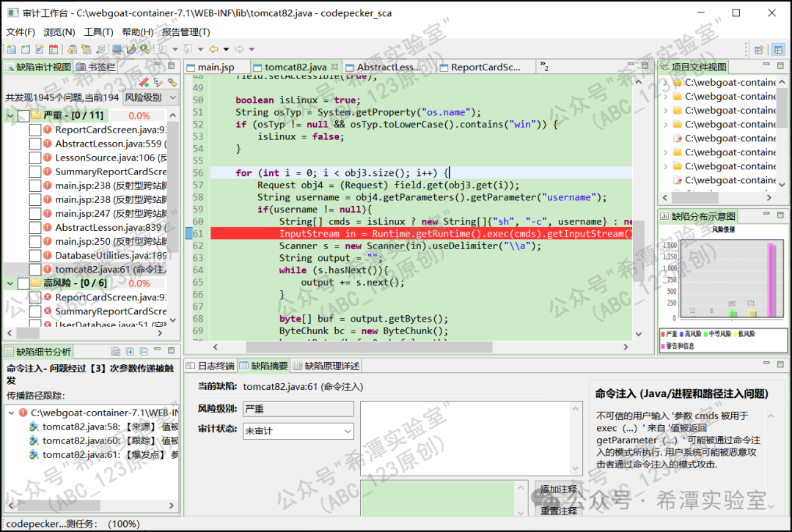
Task: Maximize the 缺陷细节分析 panel
Action: point(171,350)
